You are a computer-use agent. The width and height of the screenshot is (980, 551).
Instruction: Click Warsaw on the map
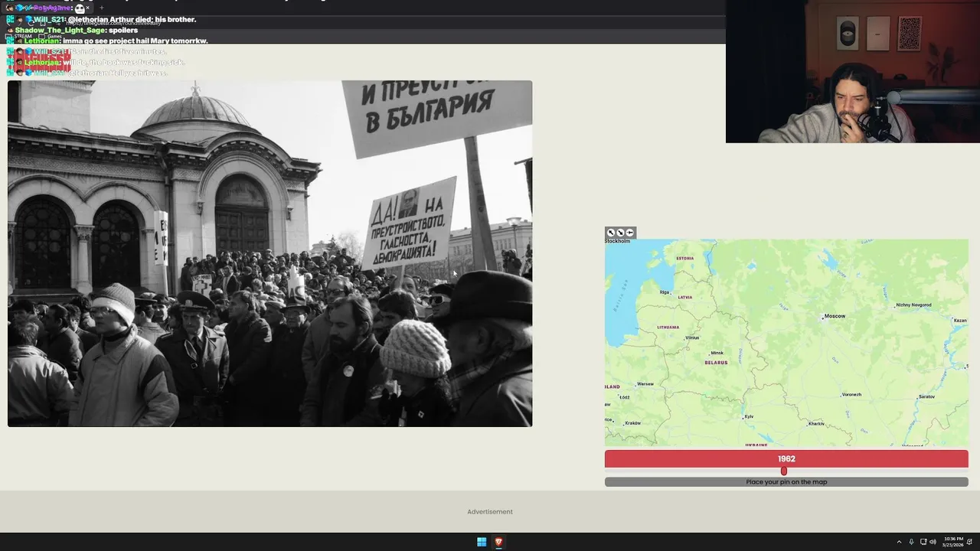tap(645, 383)
